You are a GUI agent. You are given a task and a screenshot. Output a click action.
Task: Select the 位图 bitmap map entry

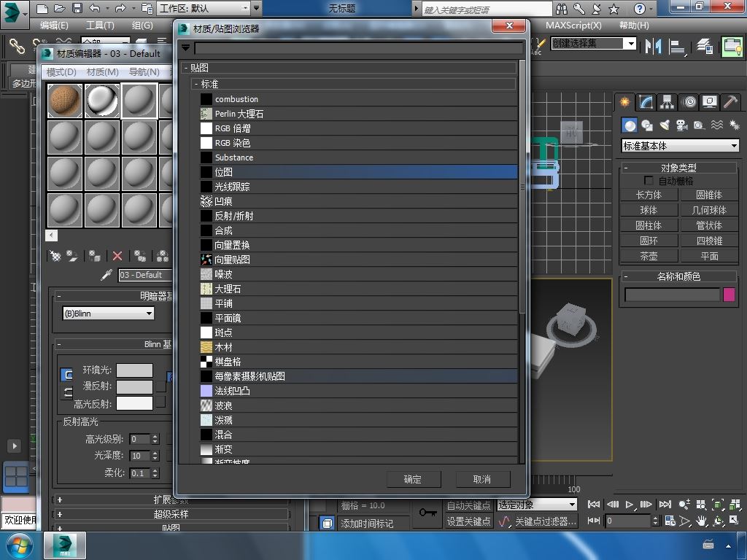click(x=358, y=172)
